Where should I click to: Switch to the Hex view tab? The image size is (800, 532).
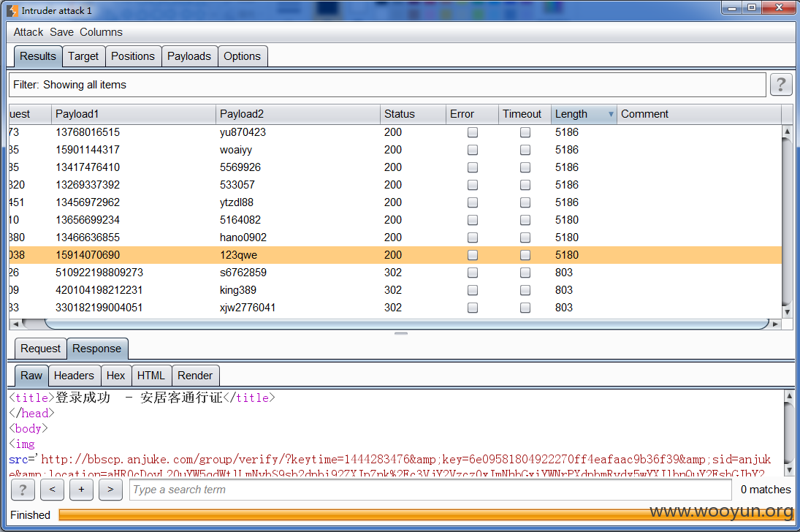point(116,376)
